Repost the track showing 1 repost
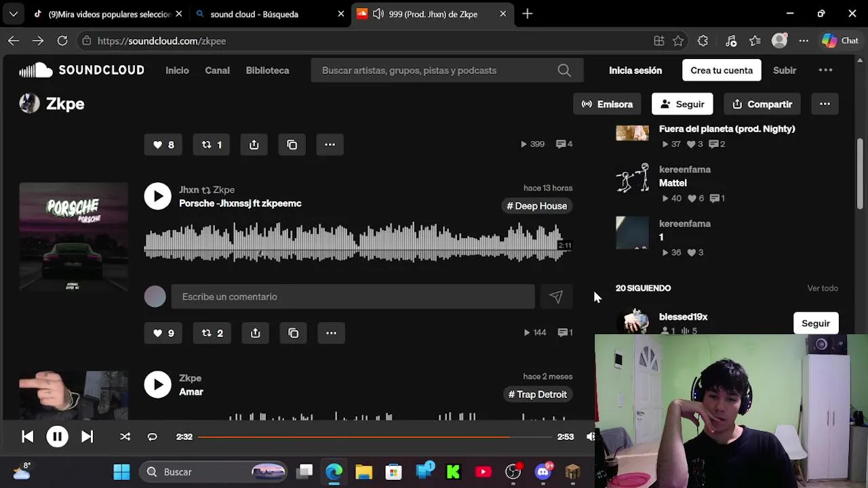868x488 pixels. pos(212,144)
